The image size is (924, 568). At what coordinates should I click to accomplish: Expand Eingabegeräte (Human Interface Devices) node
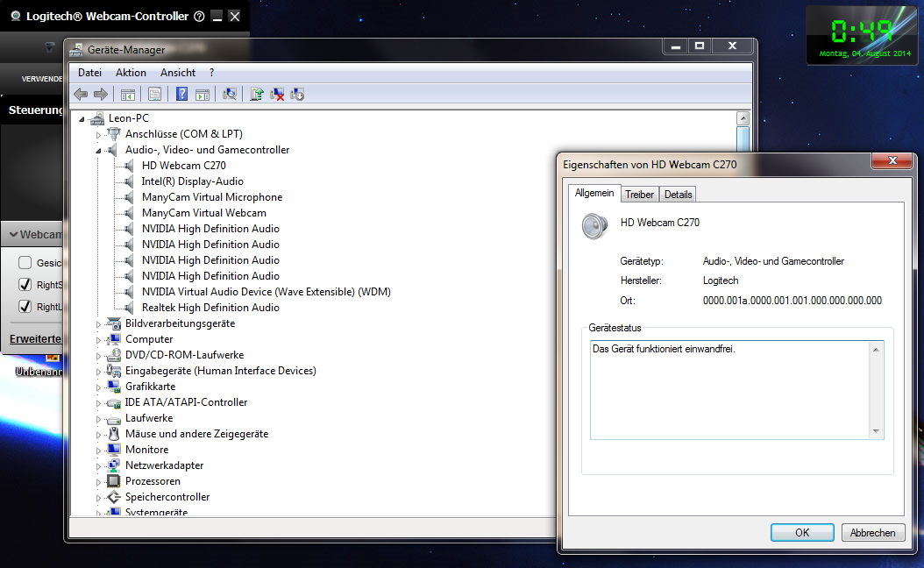tap(98, 372)
